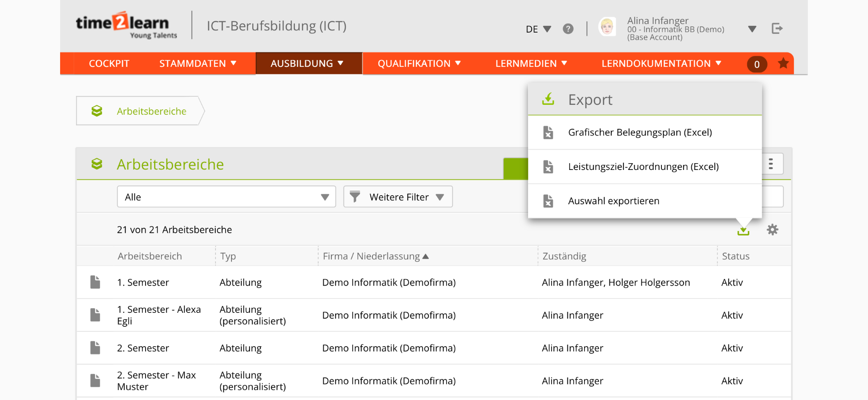Click the logout icon in header
This screenshot has height=400, width=868.
click(777, 29)
